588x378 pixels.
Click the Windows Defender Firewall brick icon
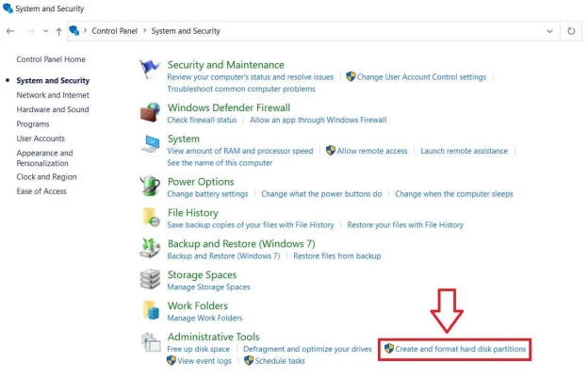(x=150, y=113)
